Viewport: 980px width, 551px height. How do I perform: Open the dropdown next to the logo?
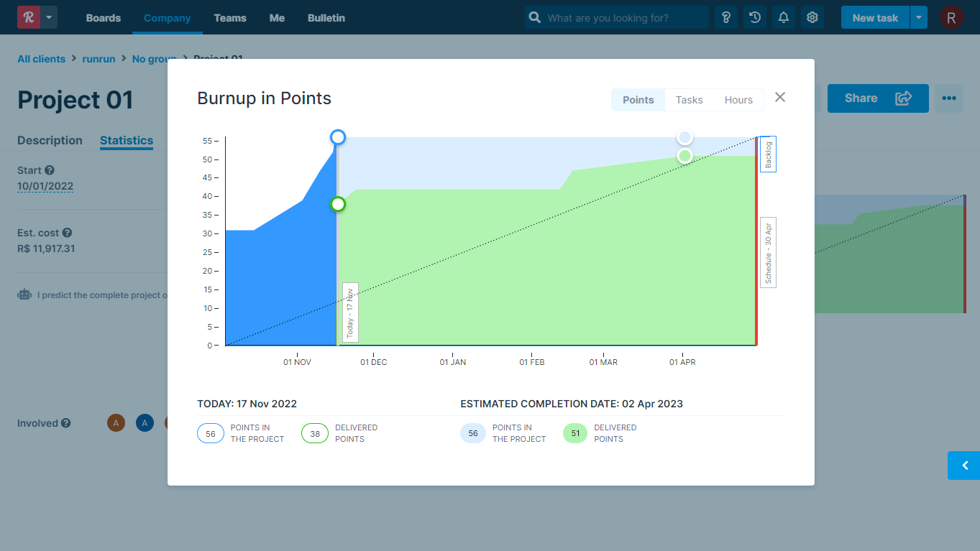[x=49, y=17]
